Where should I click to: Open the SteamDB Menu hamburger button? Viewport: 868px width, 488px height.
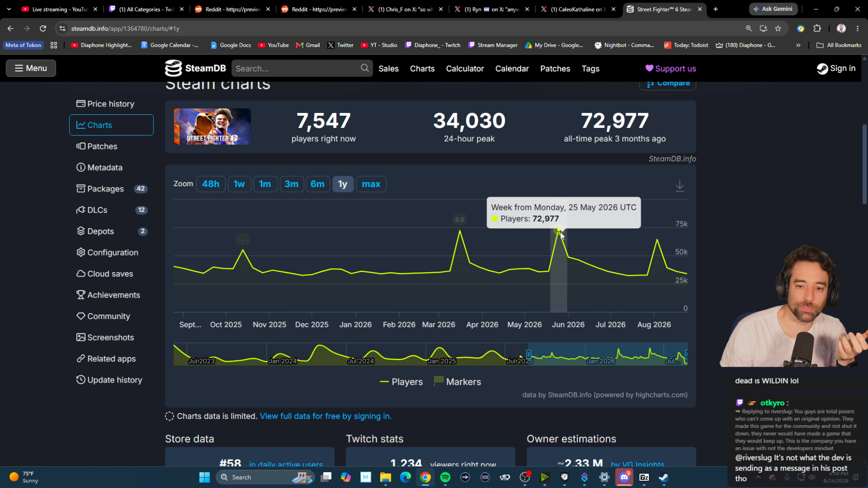point(31,68)
